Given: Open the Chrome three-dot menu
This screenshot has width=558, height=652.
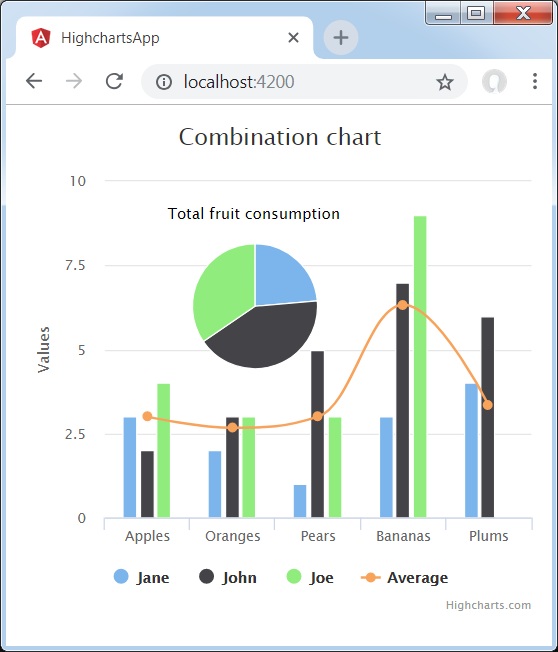Looking at the screenshot, I should tap(535, 81).
